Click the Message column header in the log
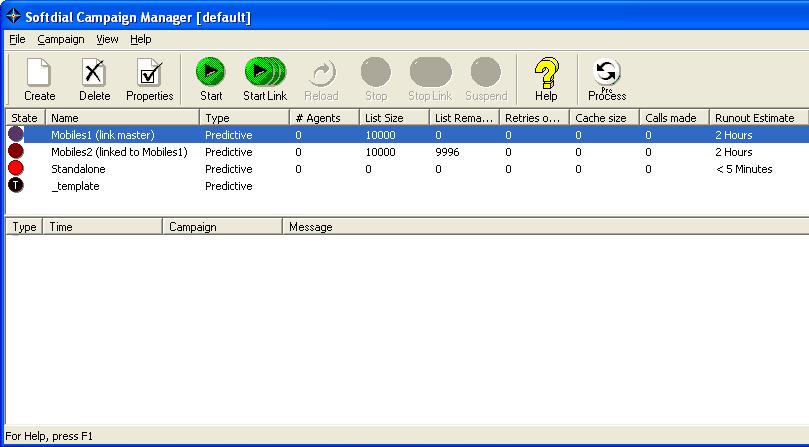The height and width of the screenshot is (447, 809). click(546, 227)
